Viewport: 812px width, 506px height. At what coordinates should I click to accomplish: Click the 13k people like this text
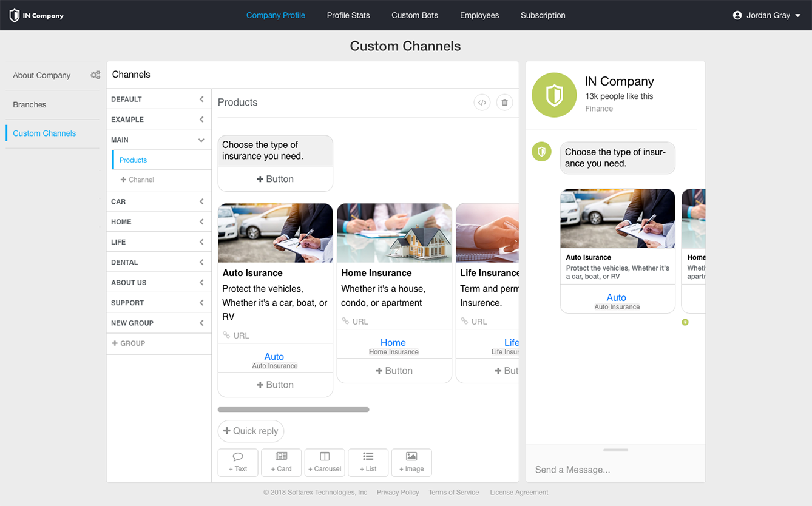(619, 96)
